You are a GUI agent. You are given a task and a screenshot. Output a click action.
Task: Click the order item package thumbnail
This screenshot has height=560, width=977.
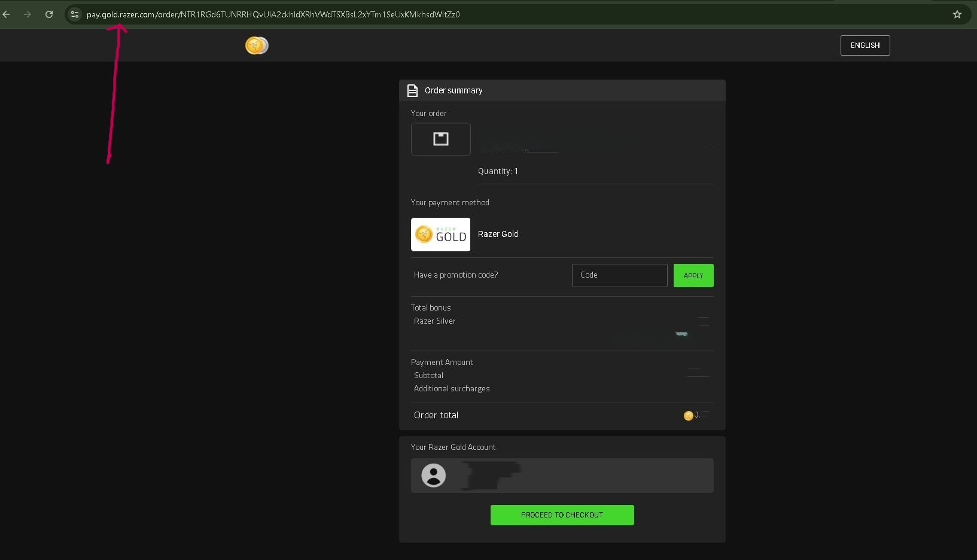tap(441, 139)
